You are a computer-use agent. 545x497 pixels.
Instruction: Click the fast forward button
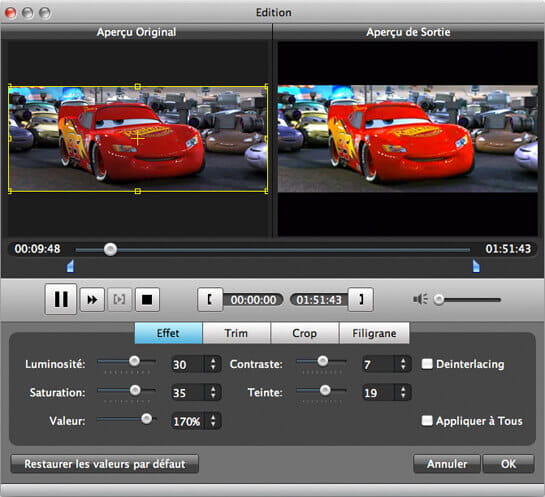click(x=92, y=299)
